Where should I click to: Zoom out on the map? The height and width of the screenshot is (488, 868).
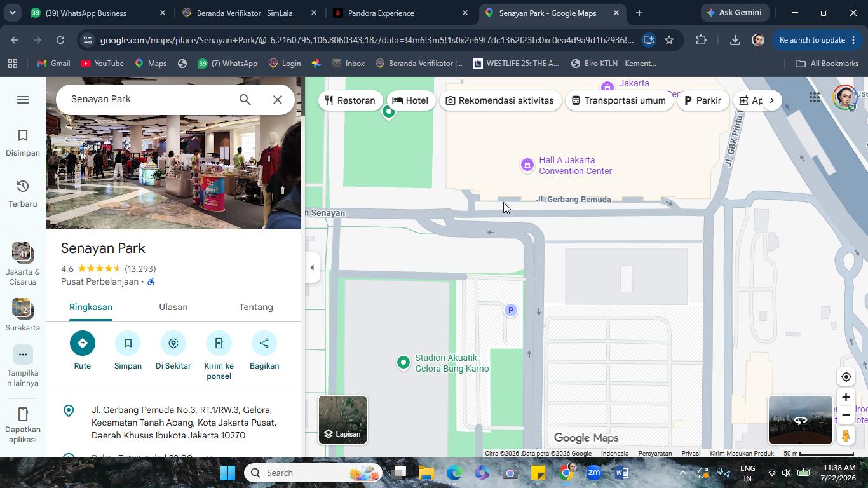[846, 415]
